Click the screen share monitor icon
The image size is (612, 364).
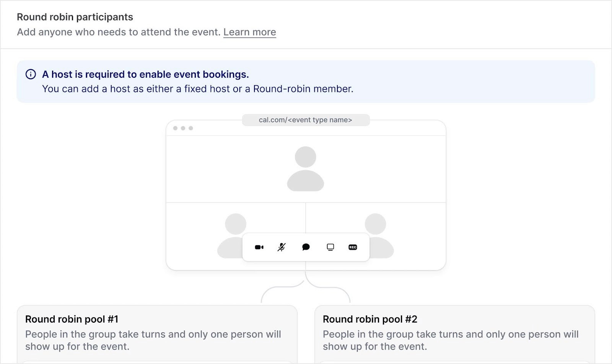coord(329,247)
